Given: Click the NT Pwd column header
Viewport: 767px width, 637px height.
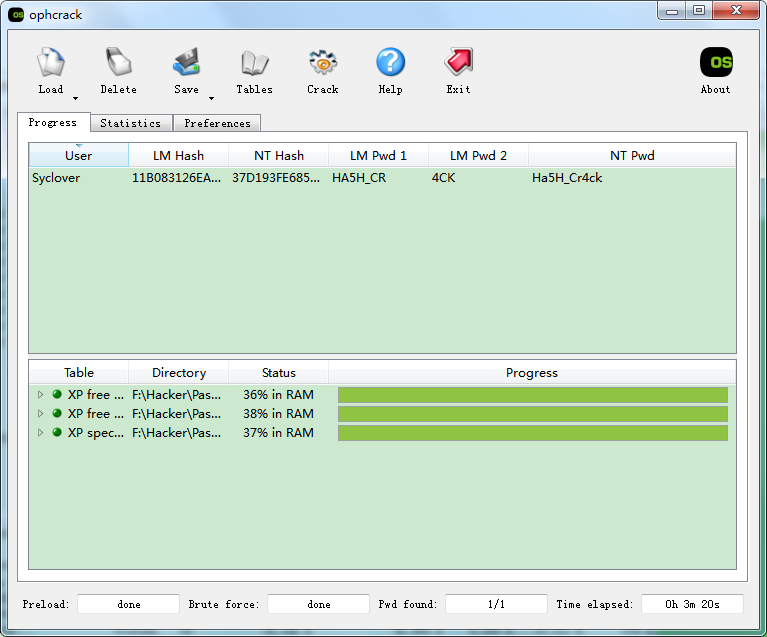Looking at the screenshot, I should tap(632, 156).
